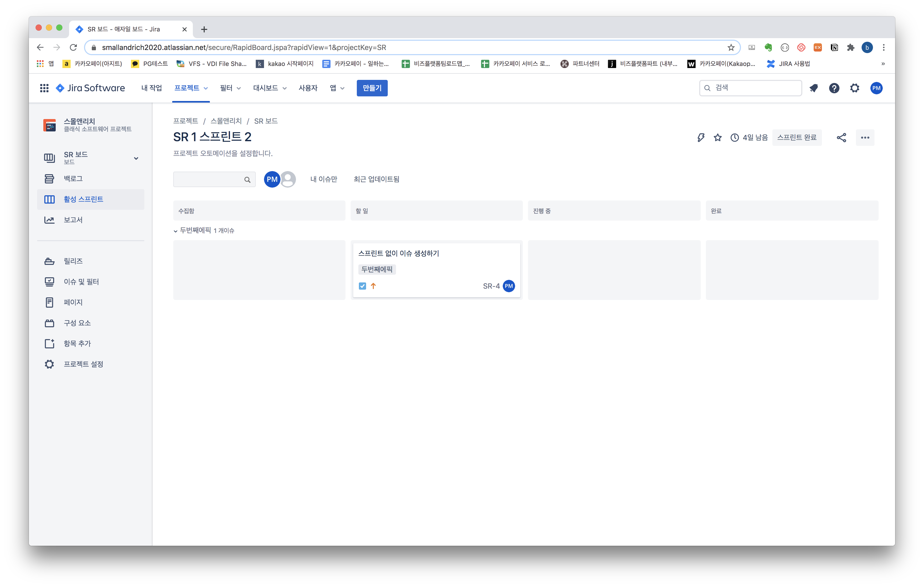Open 백로그 in the sidebar
924x587 pixels.
[x=73, y=179]
